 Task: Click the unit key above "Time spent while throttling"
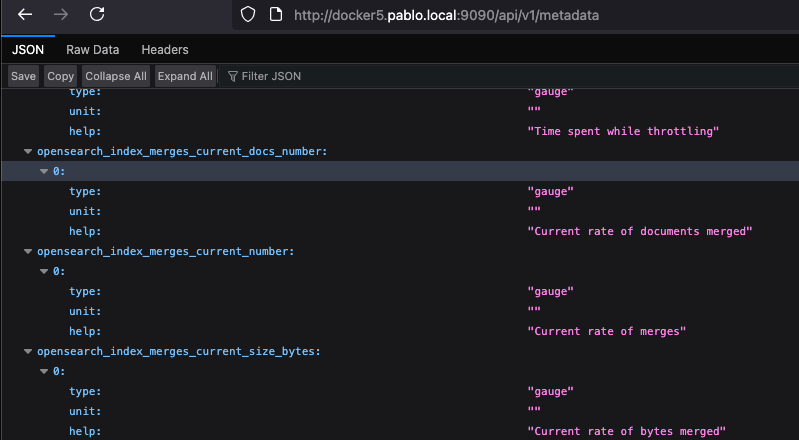coord(85,111)
